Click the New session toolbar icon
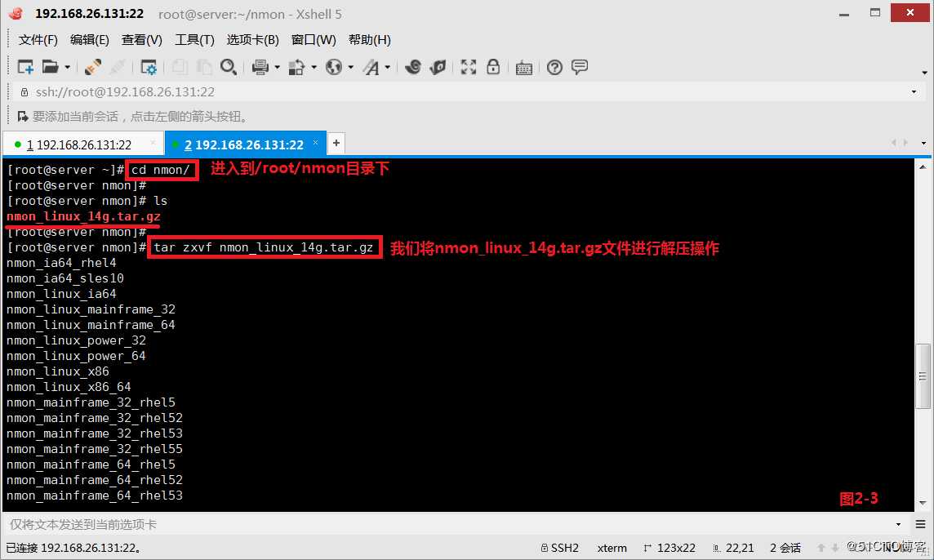 coord(25,67)
